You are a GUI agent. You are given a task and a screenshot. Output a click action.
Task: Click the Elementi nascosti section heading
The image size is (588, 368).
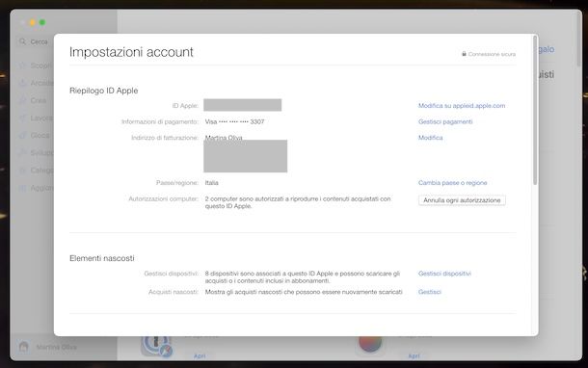point(102,258)
